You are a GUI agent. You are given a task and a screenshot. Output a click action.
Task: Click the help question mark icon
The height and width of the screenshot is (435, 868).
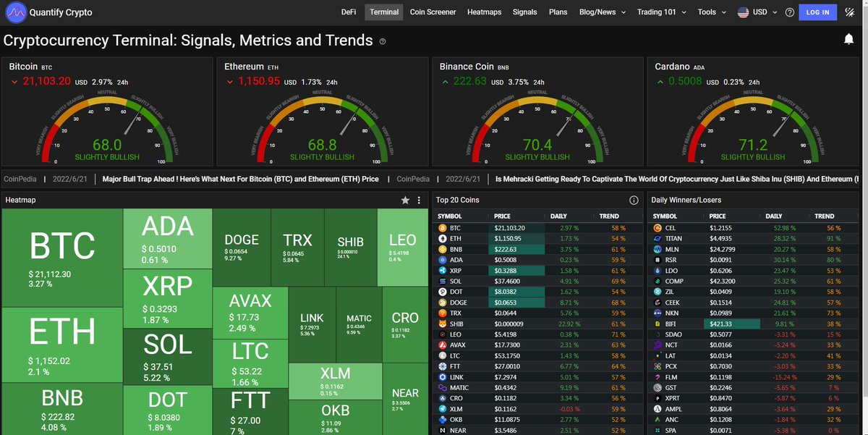[x=789, y=12]
